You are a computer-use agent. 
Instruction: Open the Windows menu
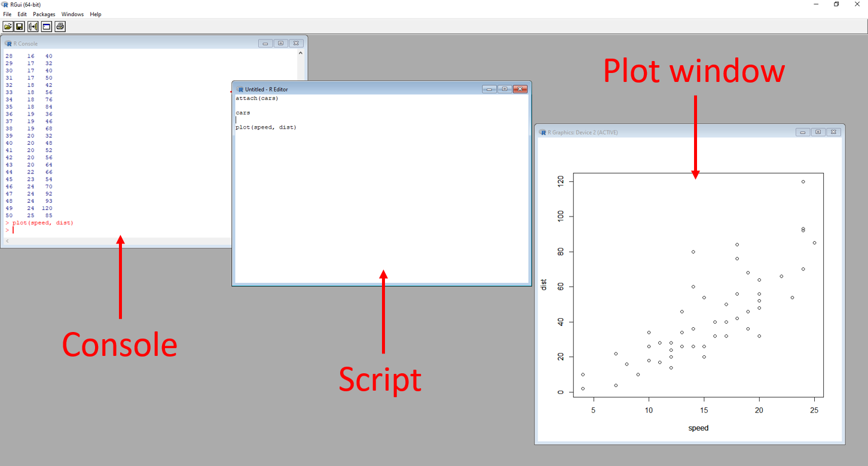[73, 14]
